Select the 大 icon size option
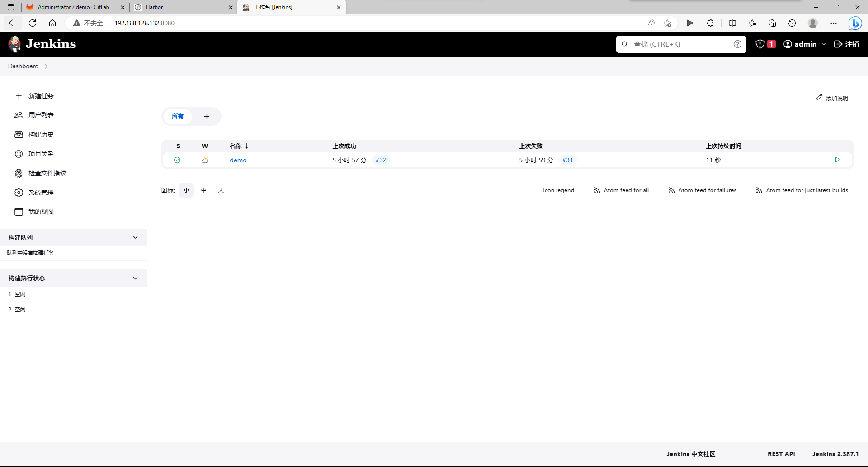868x467 pixels. pyautogui.click(x=221, y=190)
